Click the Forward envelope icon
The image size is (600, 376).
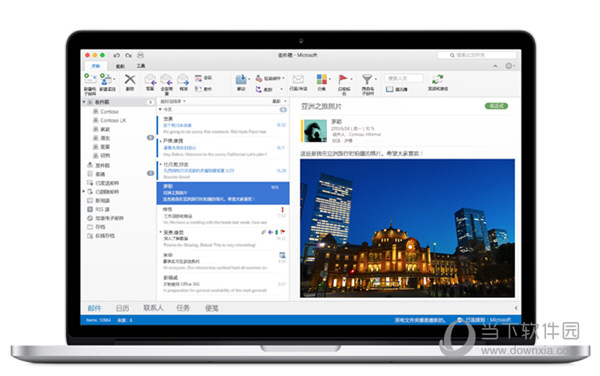point(183,80)
